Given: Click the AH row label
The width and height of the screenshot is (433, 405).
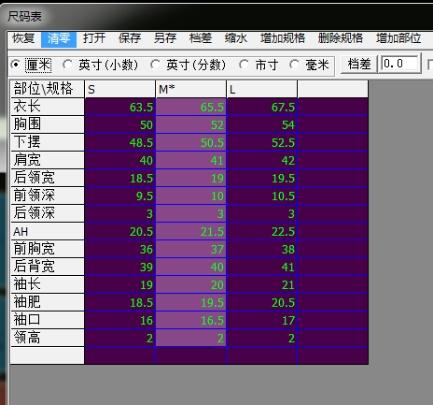Looking at the screenshot, I should pyautogui.click(x=47, y=231).
